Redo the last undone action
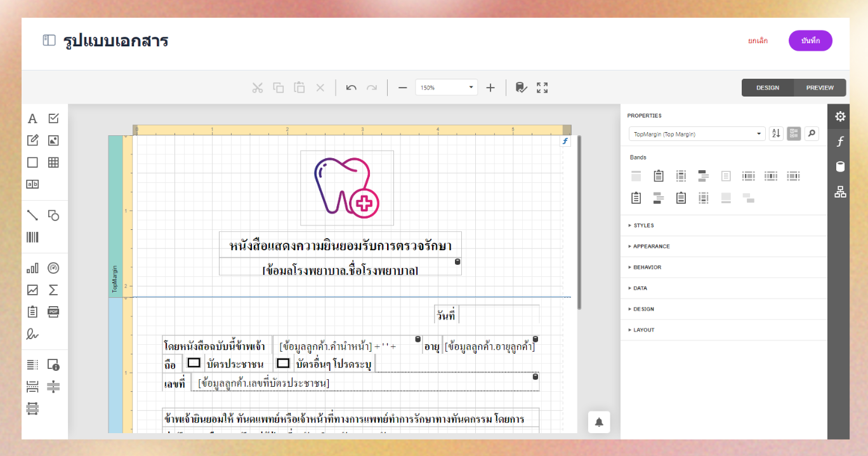868x456 pixels. coord(372,88)
